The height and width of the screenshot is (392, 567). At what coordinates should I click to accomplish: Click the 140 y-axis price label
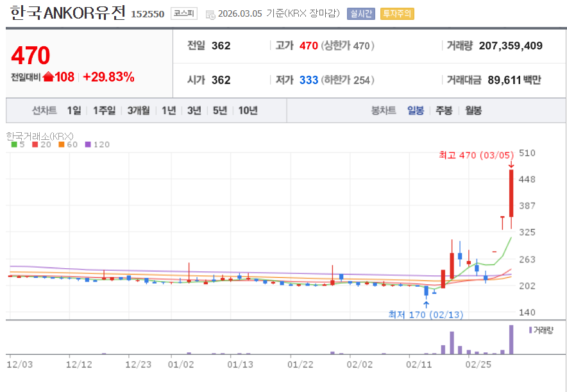527,312
